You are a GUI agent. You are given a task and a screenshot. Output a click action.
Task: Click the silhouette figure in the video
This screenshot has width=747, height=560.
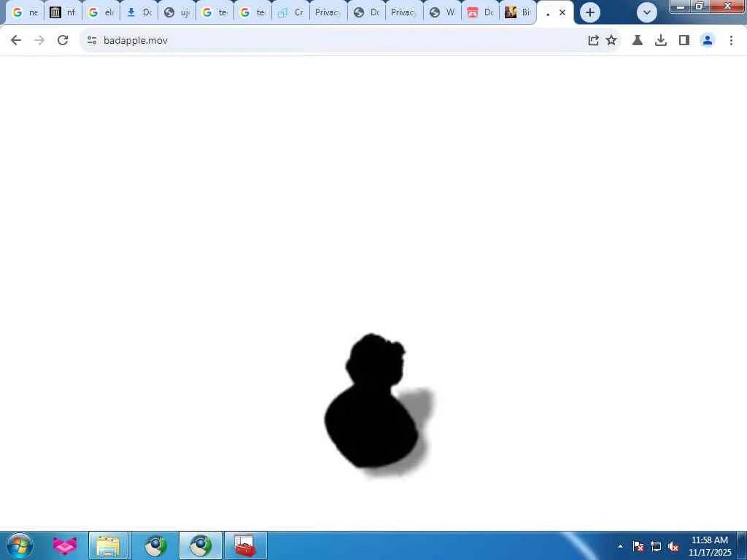pos(373,402)
